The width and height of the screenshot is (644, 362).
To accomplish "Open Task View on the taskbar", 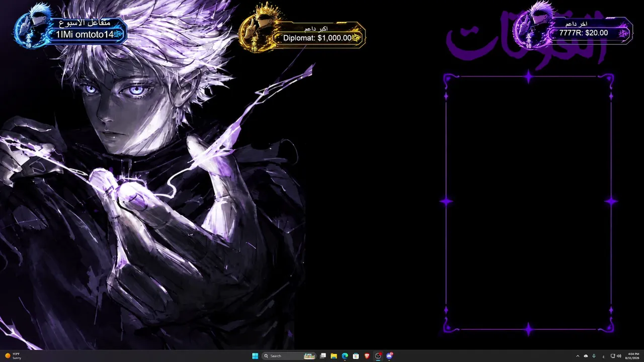I will tap(323, 356).
